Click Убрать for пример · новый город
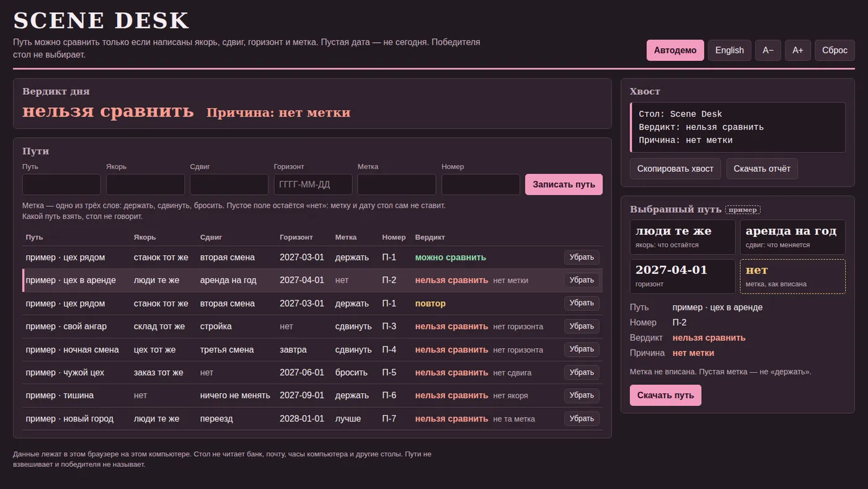Screen dimensions: 868x489 [x=582, y=419]
